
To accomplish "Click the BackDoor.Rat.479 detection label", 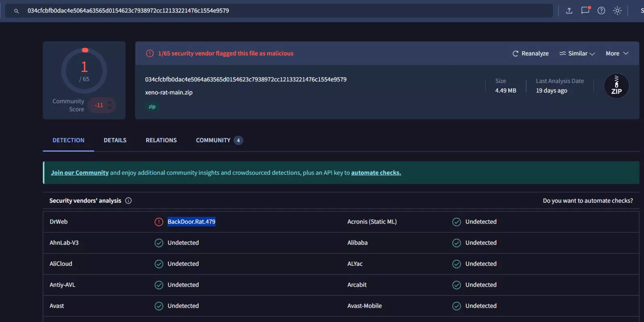I will [x=191, y=222].
